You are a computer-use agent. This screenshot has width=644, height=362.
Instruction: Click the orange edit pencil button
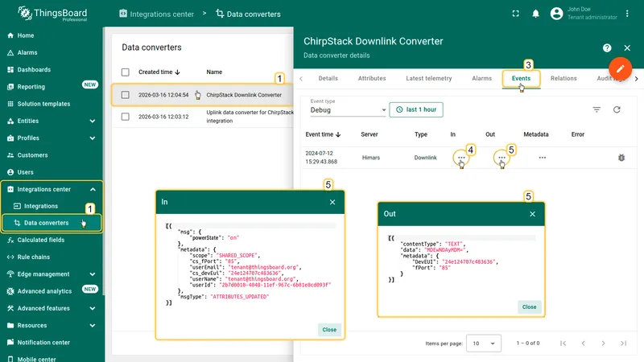pos(620,68)
